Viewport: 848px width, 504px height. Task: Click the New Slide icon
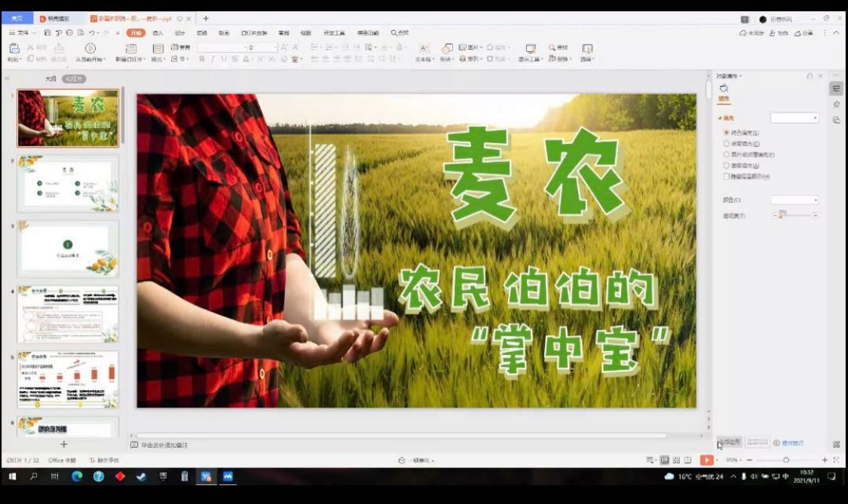[131, 48]
